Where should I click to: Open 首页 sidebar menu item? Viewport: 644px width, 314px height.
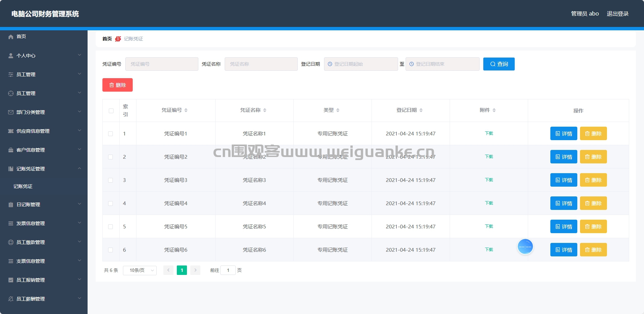[x=44, y=36]
